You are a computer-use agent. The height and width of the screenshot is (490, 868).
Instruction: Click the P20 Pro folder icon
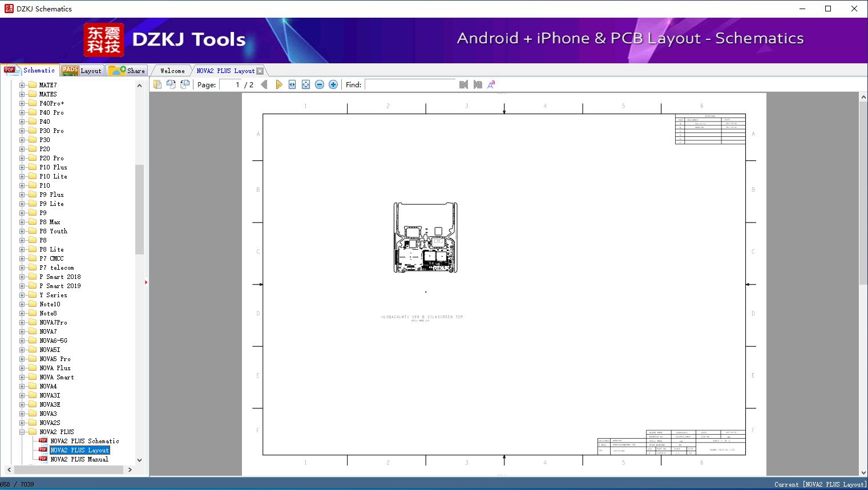tap(33, 158)
